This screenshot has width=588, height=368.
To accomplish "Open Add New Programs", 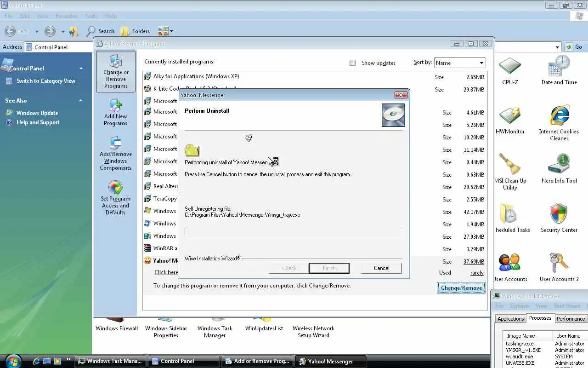I will (x=115, y=113).
